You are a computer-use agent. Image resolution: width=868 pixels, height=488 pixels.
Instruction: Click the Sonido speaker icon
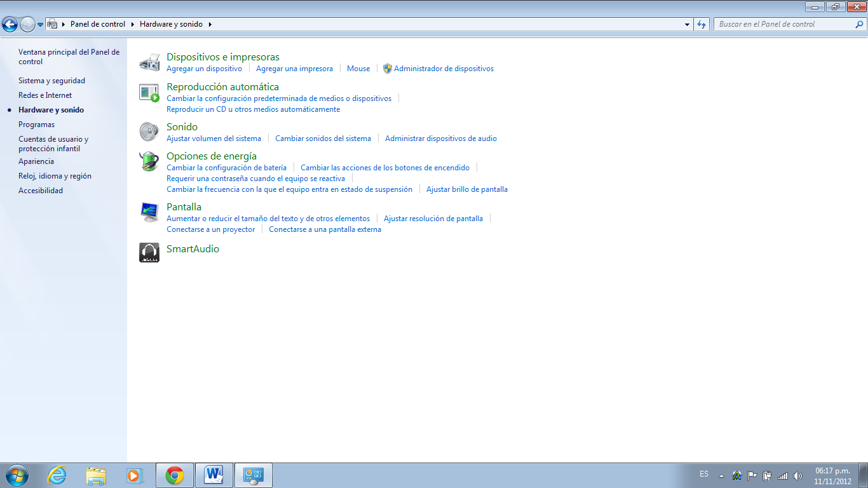click(149, 132)
